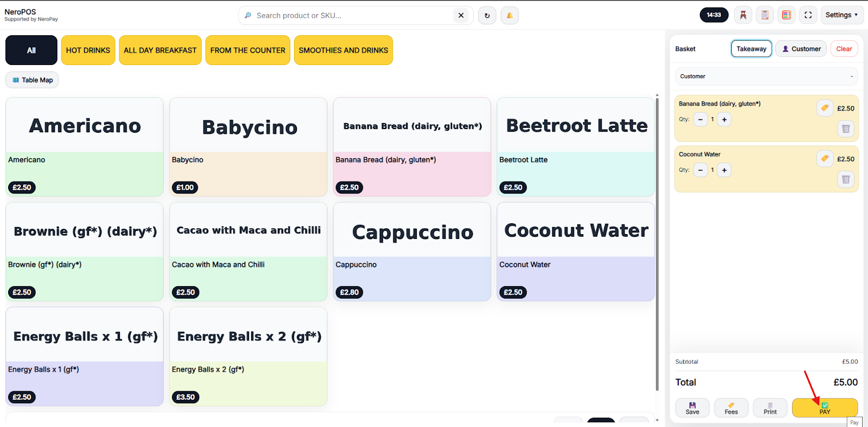Screen dimensions: 868x427
Task: Click the clipboard orders icon
Action: pos(765,15)
